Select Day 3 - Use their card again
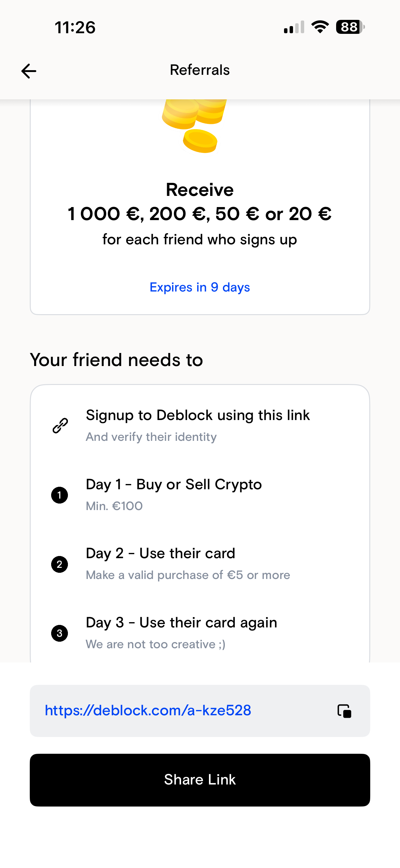Image resolution: width=400 pixels, height=868 pixels. 181,623
